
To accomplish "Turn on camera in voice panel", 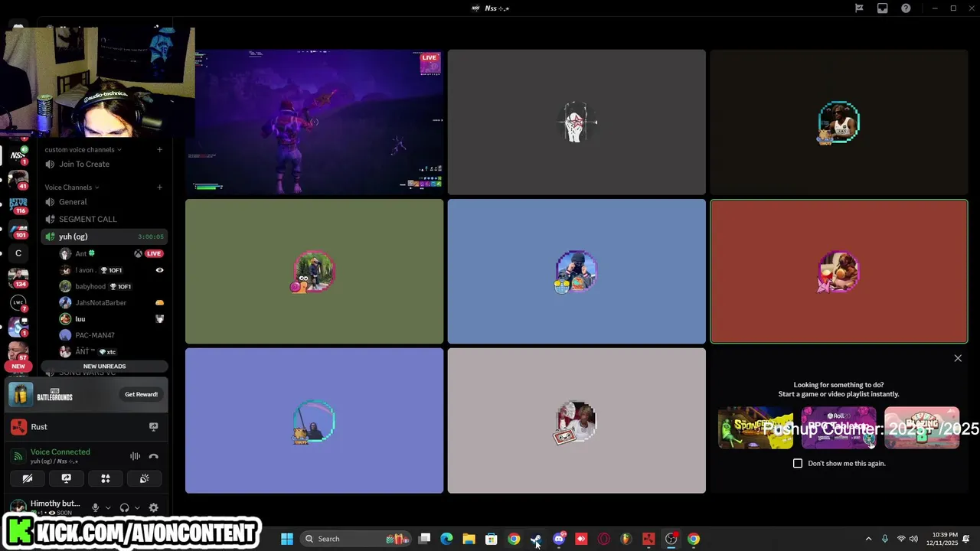I will click(x=28, y=478).
